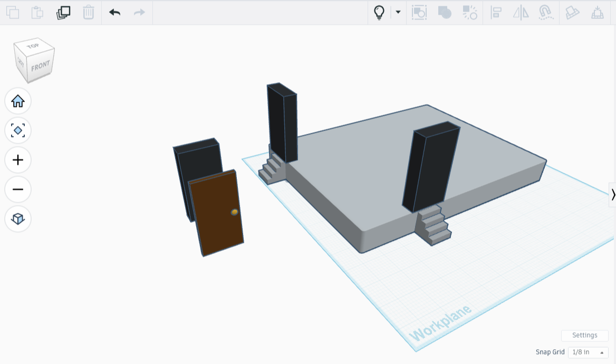Viewport: 616px width, 364px height.
Task: Group the selected shapes
Action: point(445,12)
